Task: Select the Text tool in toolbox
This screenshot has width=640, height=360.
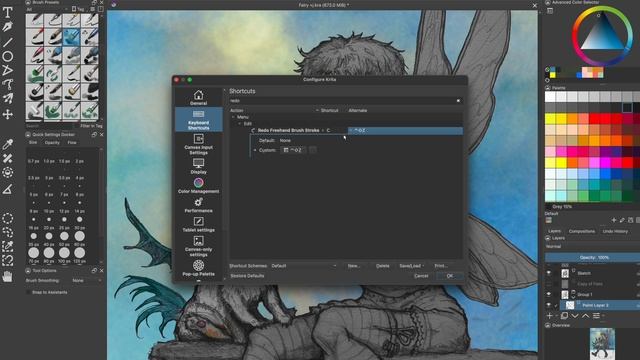Action: [x=7, y=12]
